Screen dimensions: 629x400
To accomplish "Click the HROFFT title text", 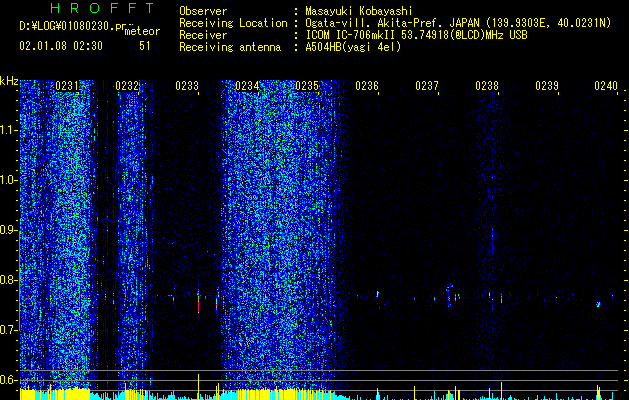I will coord(103,8).
